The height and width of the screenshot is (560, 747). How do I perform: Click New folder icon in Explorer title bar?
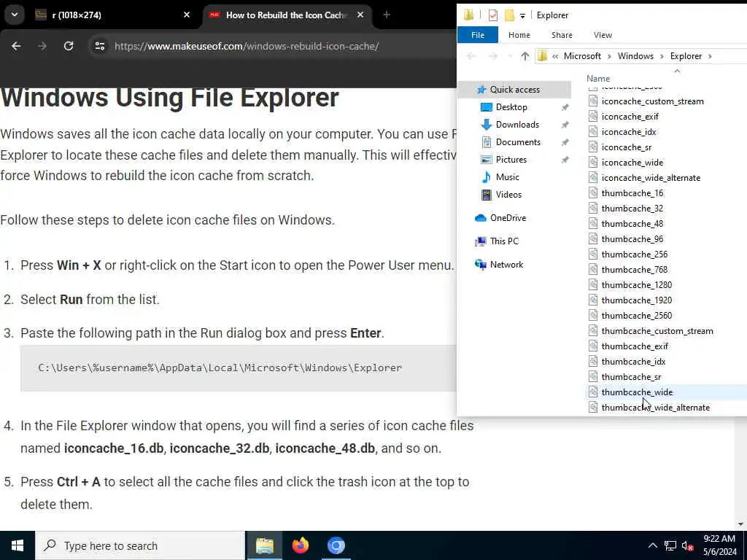tap(509, 15)
